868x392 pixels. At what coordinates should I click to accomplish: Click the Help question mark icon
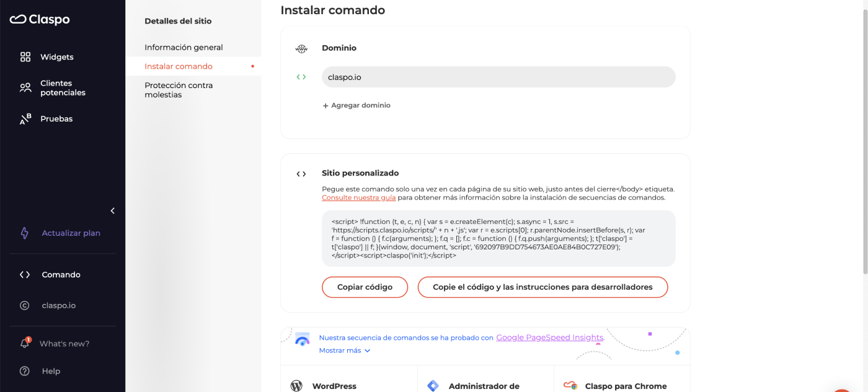click(25, 371)
